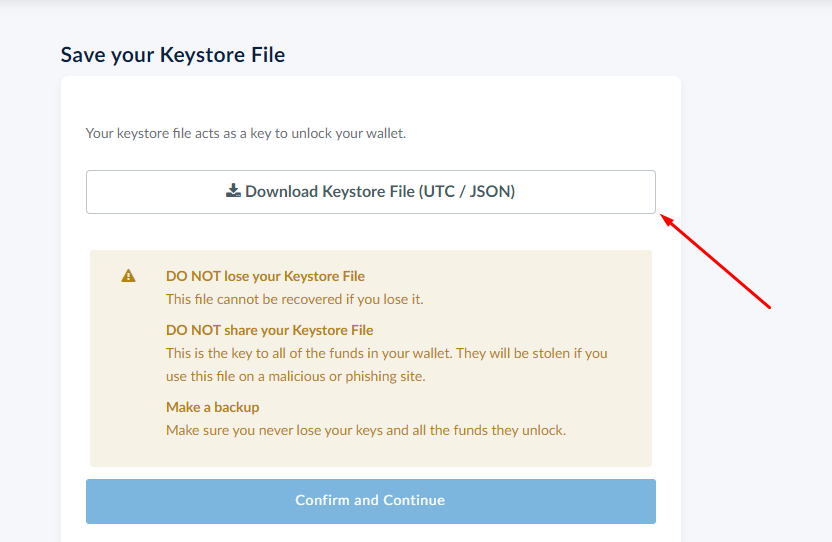
Task: Select the 'Make a backup' heading
Action: pyautogui.click(x=212, y=407)
